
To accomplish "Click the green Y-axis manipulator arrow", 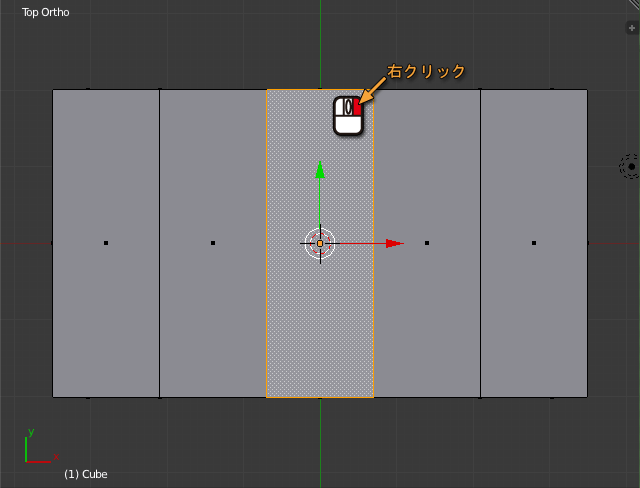I will [320, 170].
